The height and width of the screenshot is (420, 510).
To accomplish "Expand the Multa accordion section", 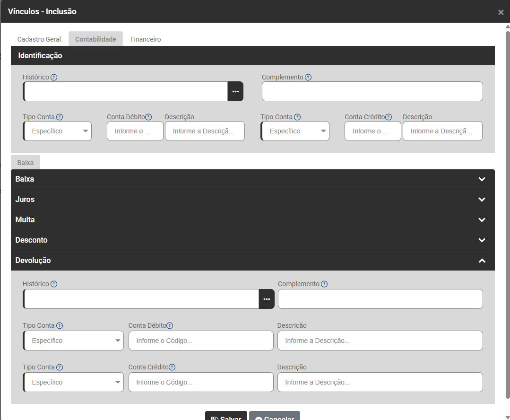I will 253,220.
